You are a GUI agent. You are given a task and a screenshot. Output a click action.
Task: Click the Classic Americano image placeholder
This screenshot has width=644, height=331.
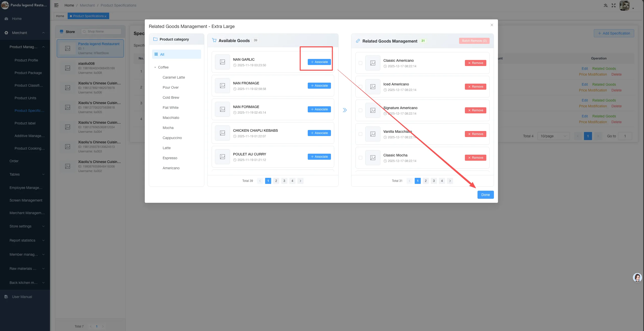[x=373, y=63]
